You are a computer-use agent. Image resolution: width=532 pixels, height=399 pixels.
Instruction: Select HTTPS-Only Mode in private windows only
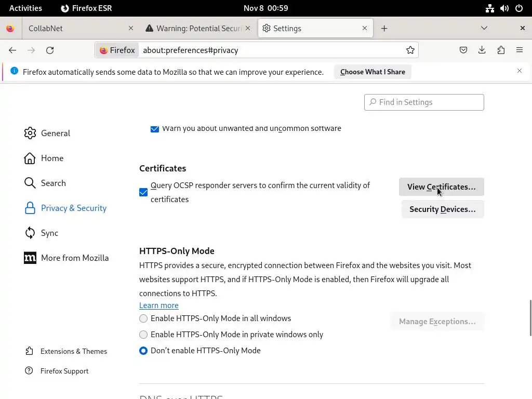click(x=143, y=335)
